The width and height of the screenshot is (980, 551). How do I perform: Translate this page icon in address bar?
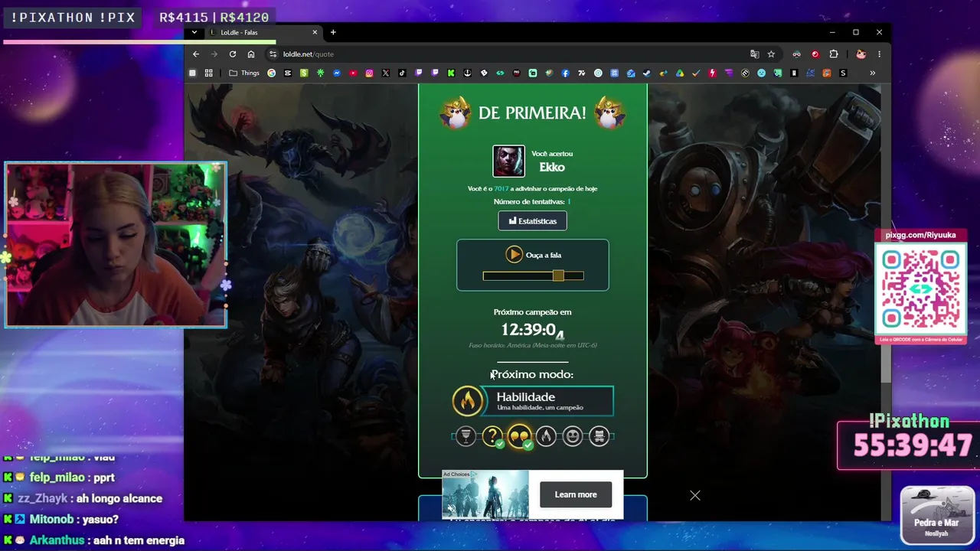coord(754,54)
